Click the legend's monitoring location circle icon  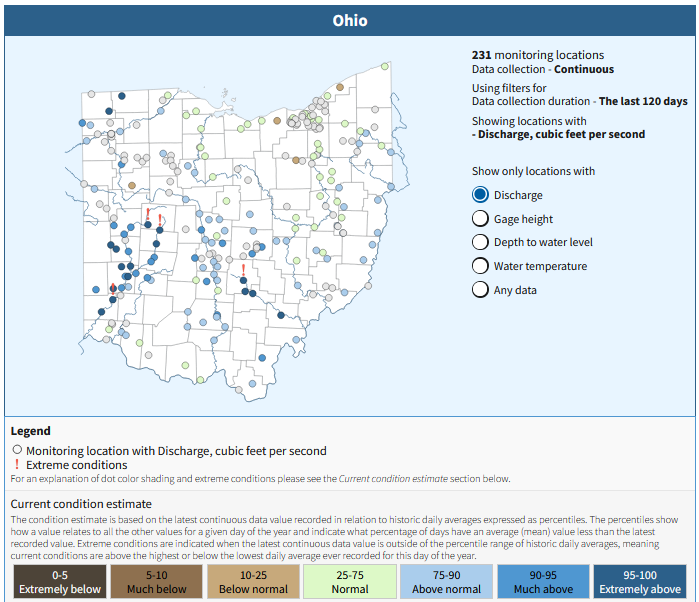click(x=17, y=449)
